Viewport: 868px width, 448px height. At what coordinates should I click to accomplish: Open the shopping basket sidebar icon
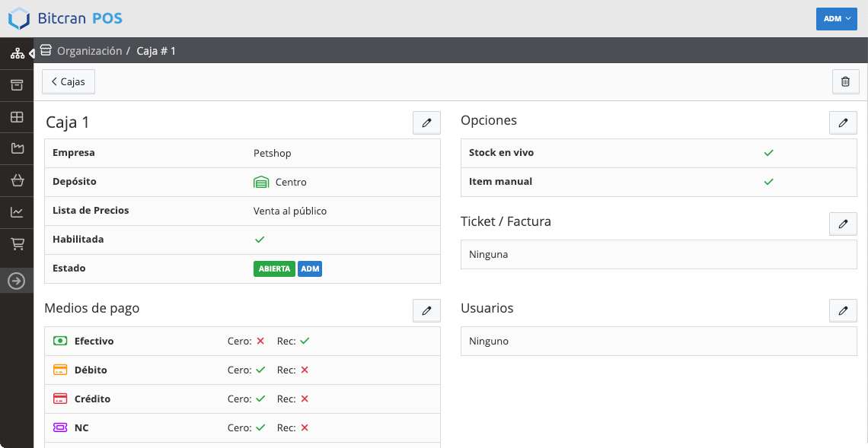pyautogui.click(x=18, y=180)
